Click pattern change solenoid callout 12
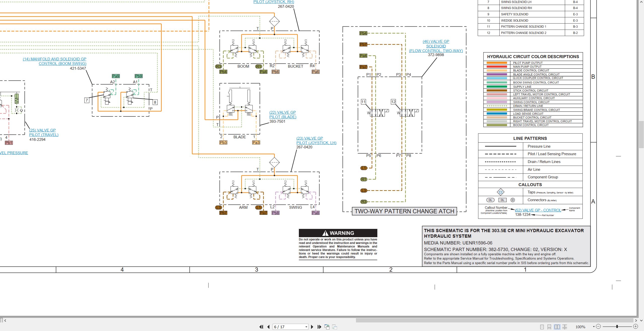 [393, 102]
